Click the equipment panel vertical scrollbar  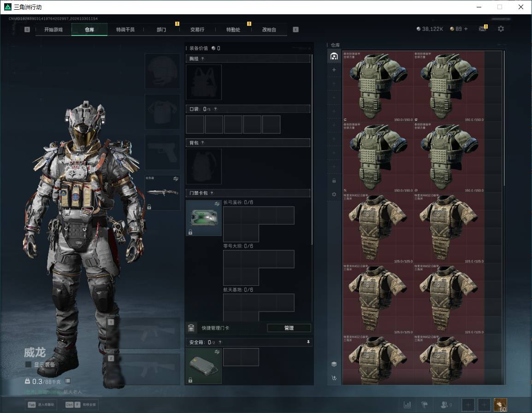pos(312,149)
